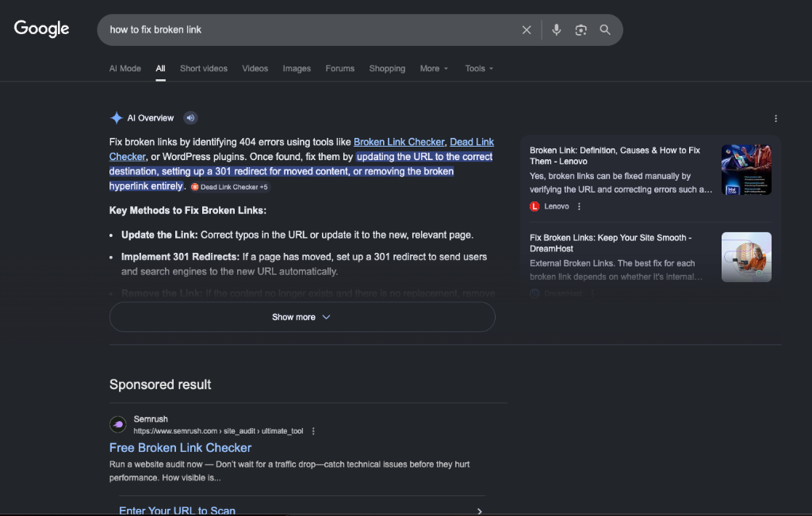
Task: Open Google Lens image search
Action: [580, 29]
